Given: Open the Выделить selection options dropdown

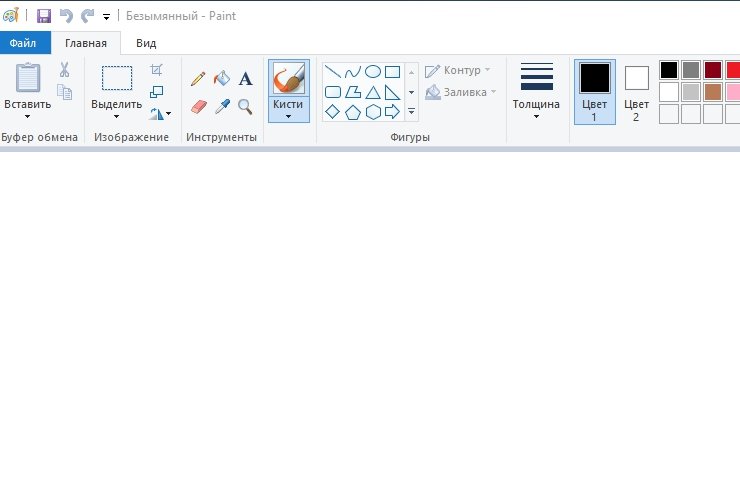Looking at the screenshot, I should coord(117,116).
